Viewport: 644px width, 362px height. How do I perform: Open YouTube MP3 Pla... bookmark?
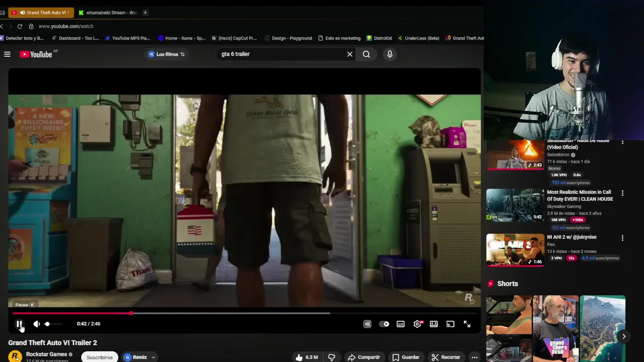tap(128, 38)
